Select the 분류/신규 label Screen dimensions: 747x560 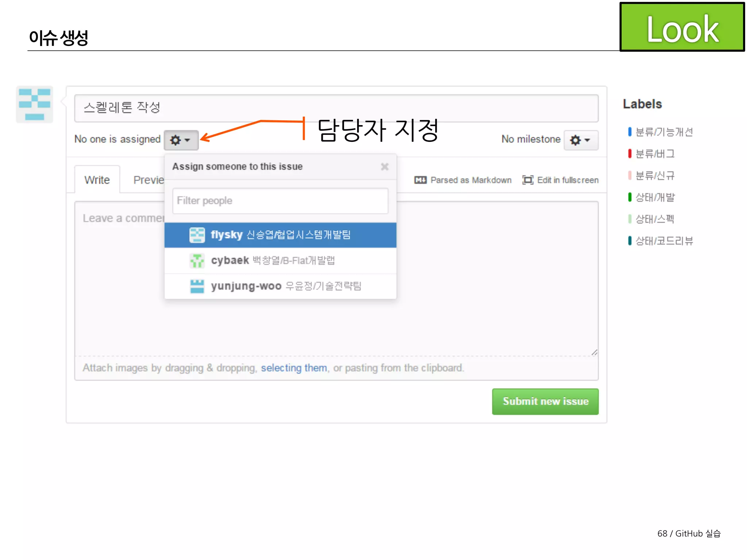(655, 175)
